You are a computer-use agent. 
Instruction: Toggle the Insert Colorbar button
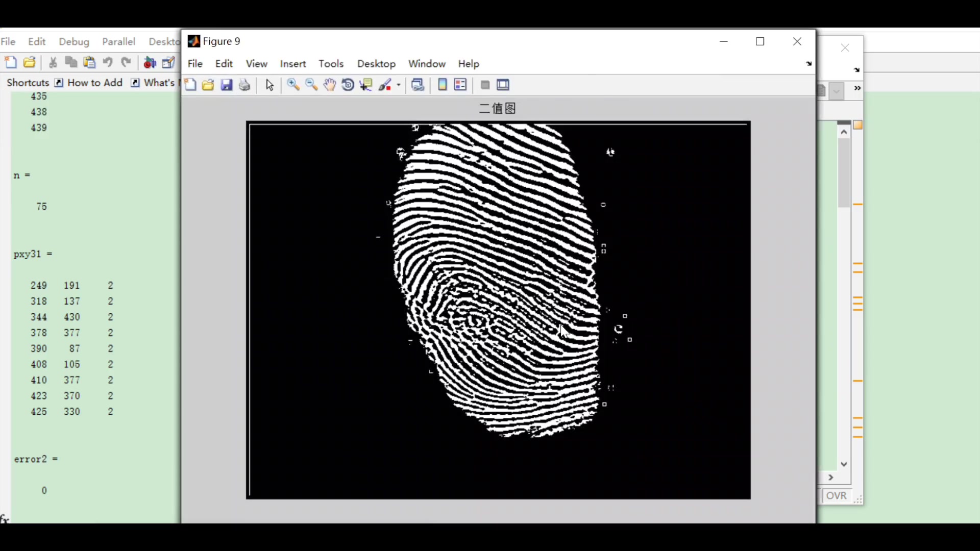point(443,85)
